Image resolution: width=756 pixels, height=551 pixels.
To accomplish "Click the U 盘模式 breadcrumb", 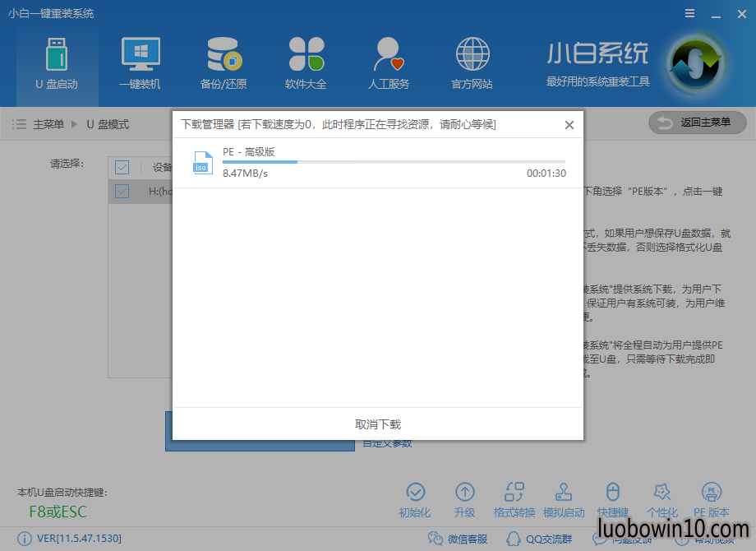I will tap(108, 124).
